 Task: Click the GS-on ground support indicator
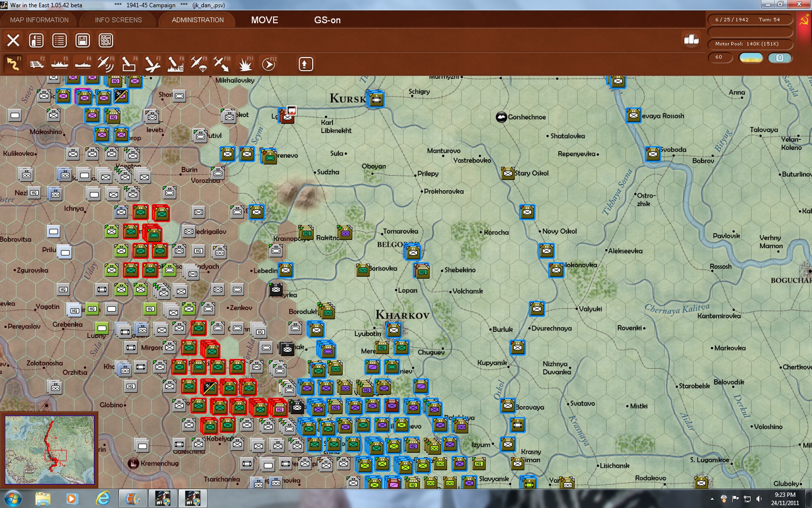tap(327, 20)
